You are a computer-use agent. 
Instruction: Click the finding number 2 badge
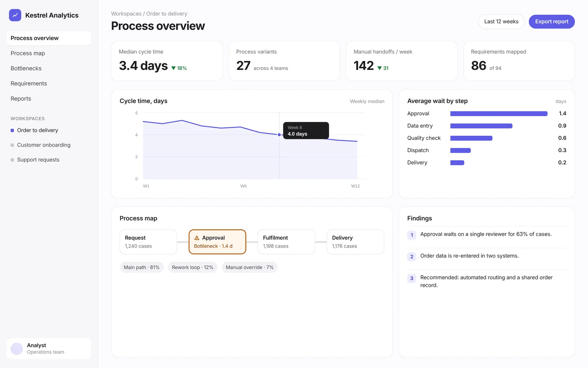(x=412, y=257)
